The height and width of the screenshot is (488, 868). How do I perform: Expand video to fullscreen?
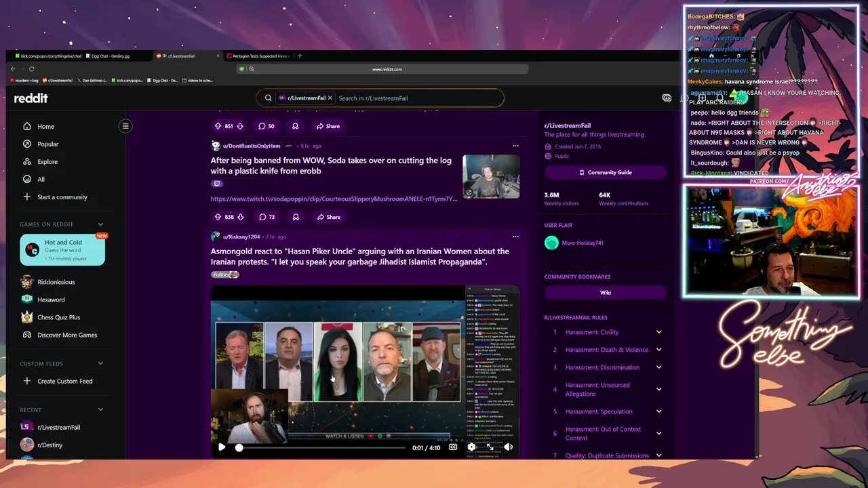[490, 447]
